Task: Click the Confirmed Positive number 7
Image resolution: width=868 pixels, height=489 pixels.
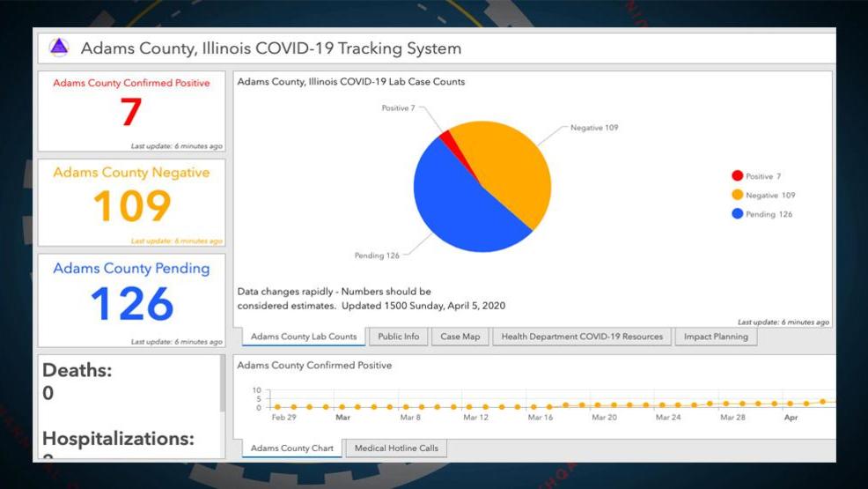Action: click(x=131, y=113)
